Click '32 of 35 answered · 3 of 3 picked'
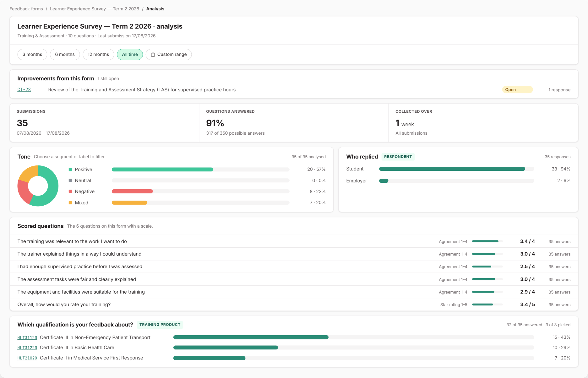 point(538,325)
